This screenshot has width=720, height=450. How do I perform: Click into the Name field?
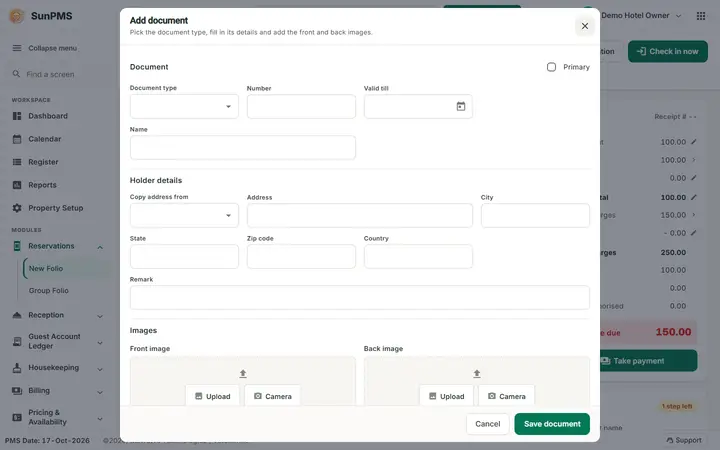pos(242,147)
